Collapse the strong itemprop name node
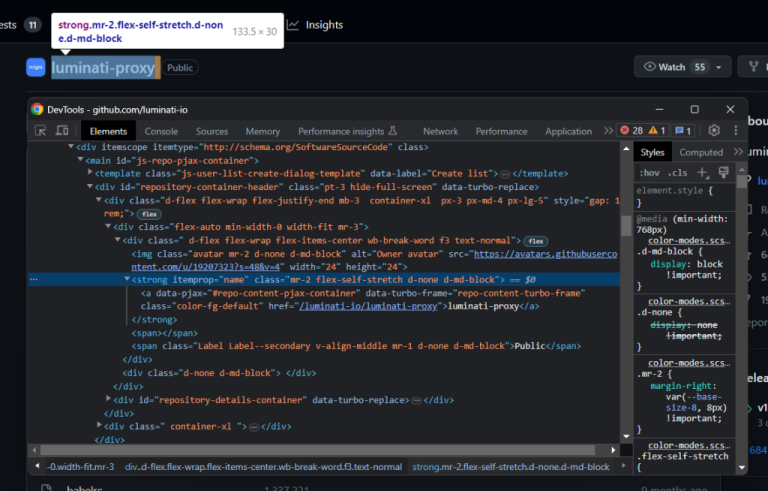768x491 pixels. click(125, 280)
